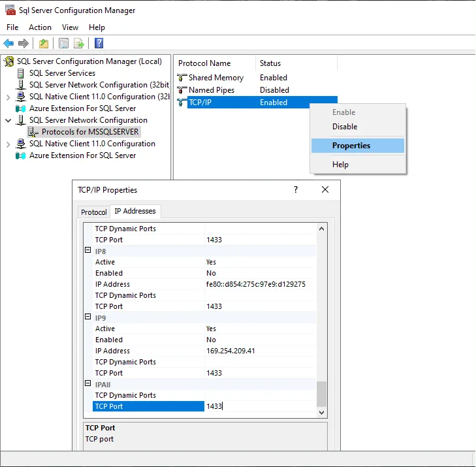Click the SQL Server Network Configuration (32bit) icon
The width and height of the screenshot is (476, 467).
pos(21,85)
